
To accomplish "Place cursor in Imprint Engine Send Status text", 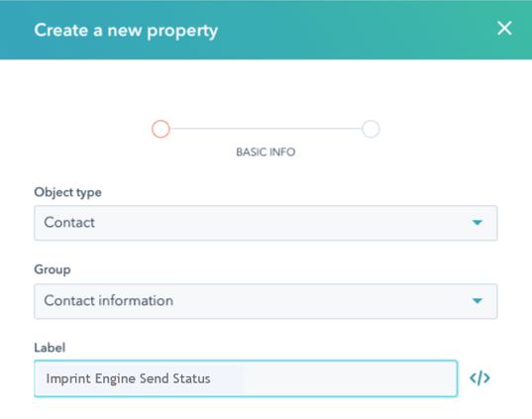I will pyautogui.click(x=128, y=378).
